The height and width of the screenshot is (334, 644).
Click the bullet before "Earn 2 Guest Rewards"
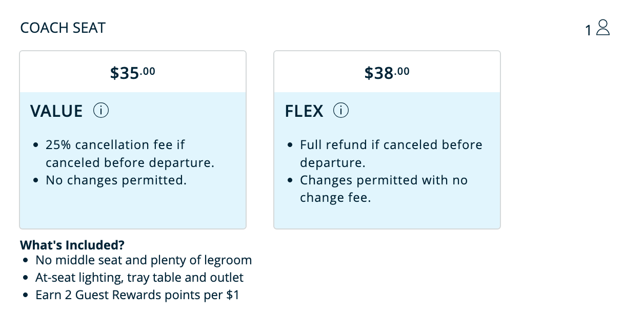pos(26,296)
